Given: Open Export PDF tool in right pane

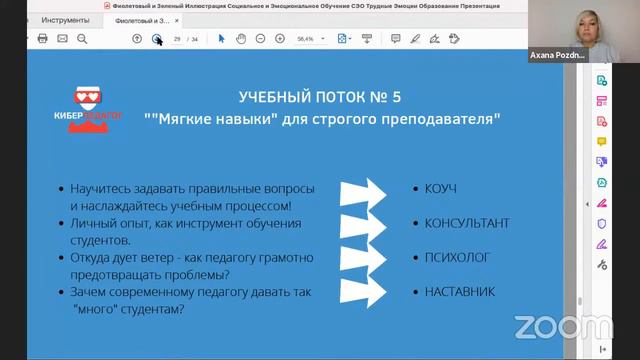Looking at the screenshot, I should 602,80.
